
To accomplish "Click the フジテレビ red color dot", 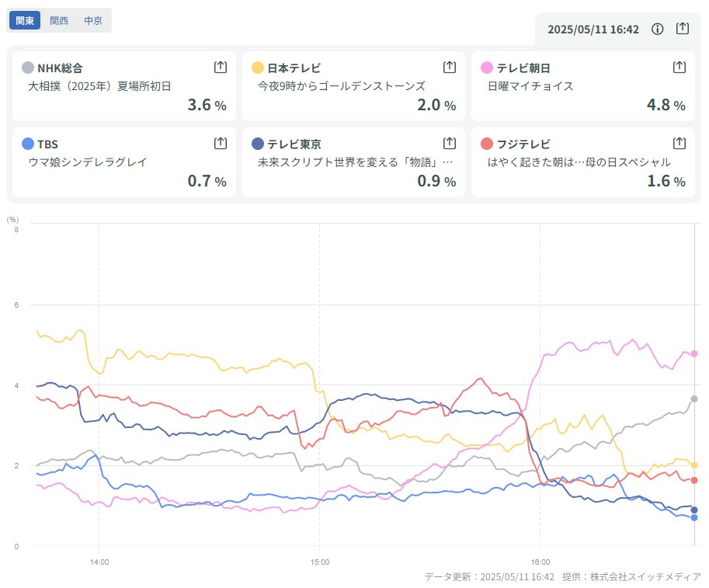I will click(488, 144).
